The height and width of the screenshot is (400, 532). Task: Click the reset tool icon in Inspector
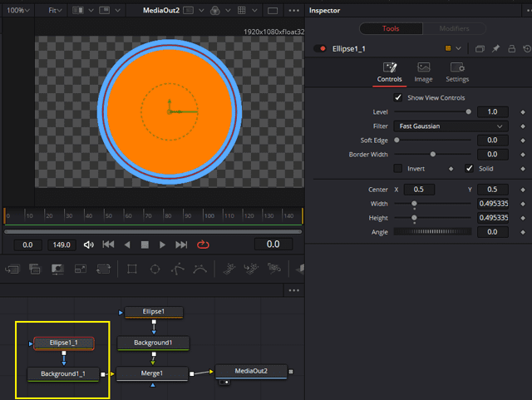coord(527,48)
